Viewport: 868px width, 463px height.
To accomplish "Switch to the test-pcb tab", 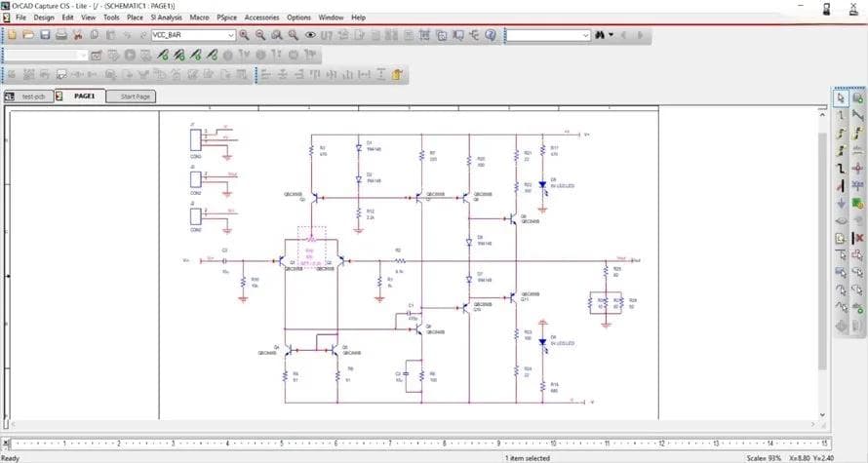I will (x=29, y=96).
